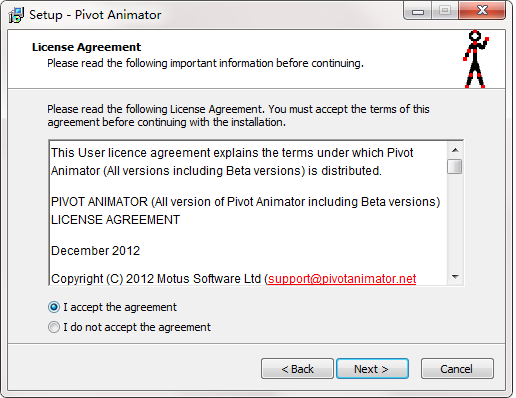Image resolution: width=516 pixels, height=398 pixels.
Task: Cancel the Pivot Animator installation
Action: [457, 369]
